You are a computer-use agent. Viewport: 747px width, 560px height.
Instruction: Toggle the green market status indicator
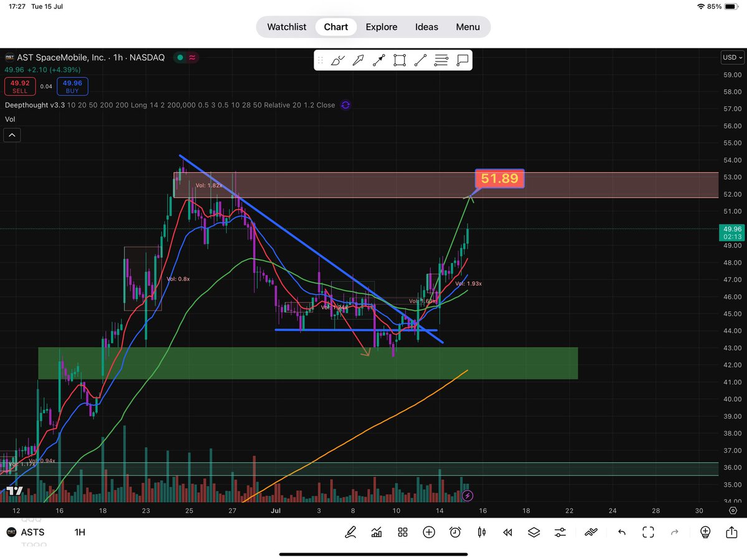pyautogui.click(x=180, y=57)
